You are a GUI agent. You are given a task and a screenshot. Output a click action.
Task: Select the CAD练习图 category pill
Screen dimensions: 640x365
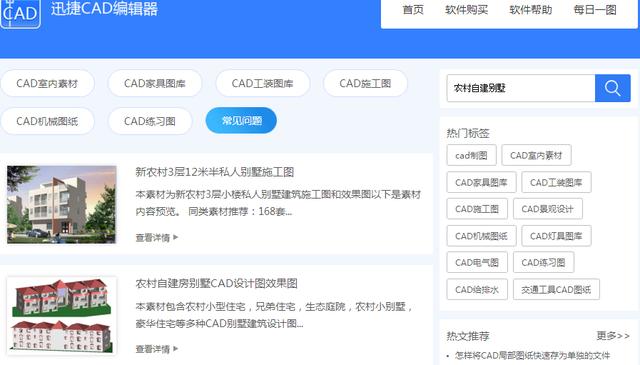pos(150,121)
